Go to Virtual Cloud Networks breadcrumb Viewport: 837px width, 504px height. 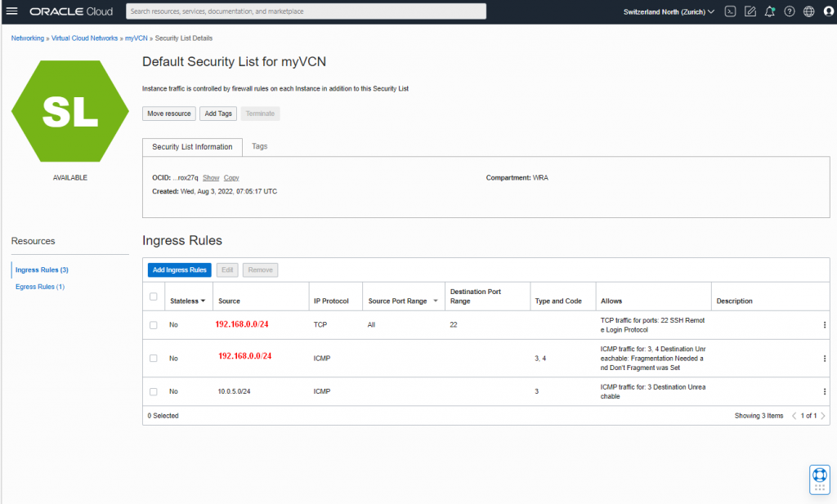(x=84, y=38)
